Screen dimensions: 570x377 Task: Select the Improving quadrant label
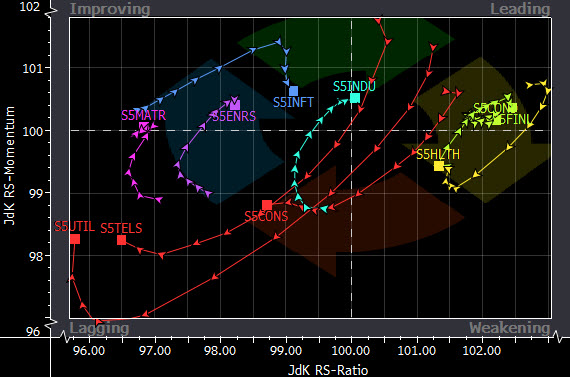point(110,9)
